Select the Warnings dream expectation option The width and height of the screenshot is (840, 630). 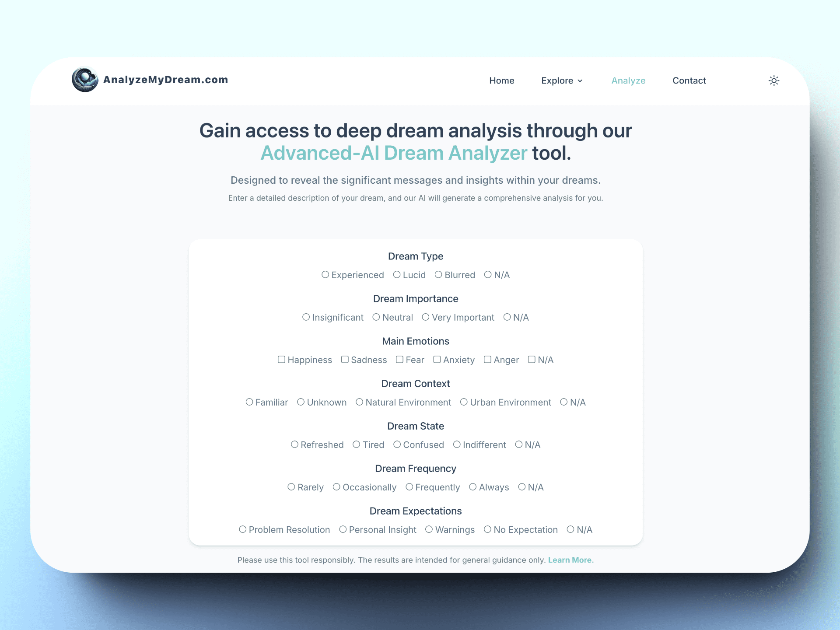(x=429, y=529)
